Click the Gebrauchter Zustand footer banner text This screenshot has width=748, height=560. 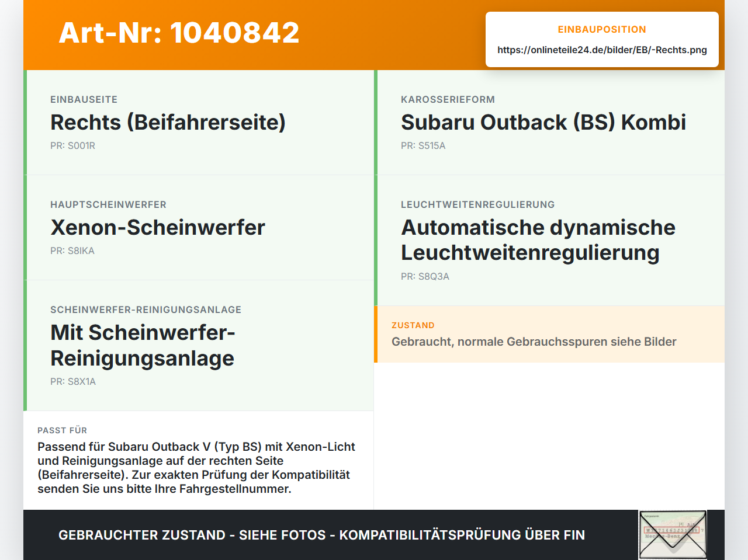click(x=321, y=535)
